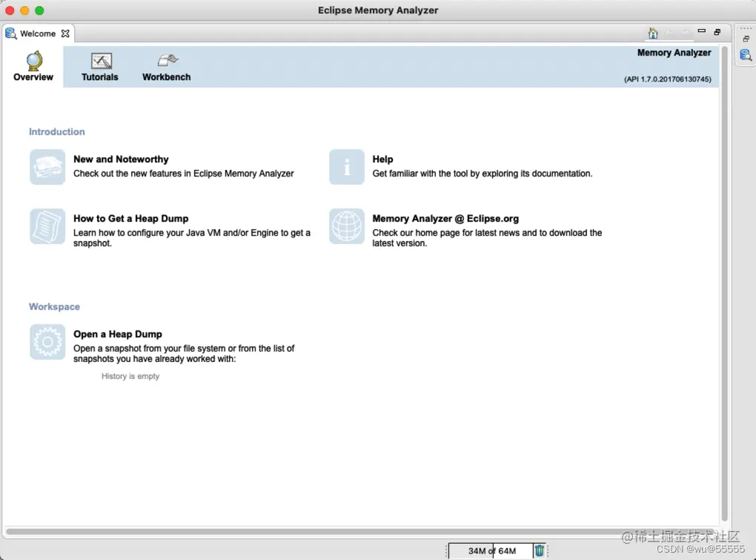Maximize the Welcome view pane
The image size is (756, 560).
[x=717, y=32]
